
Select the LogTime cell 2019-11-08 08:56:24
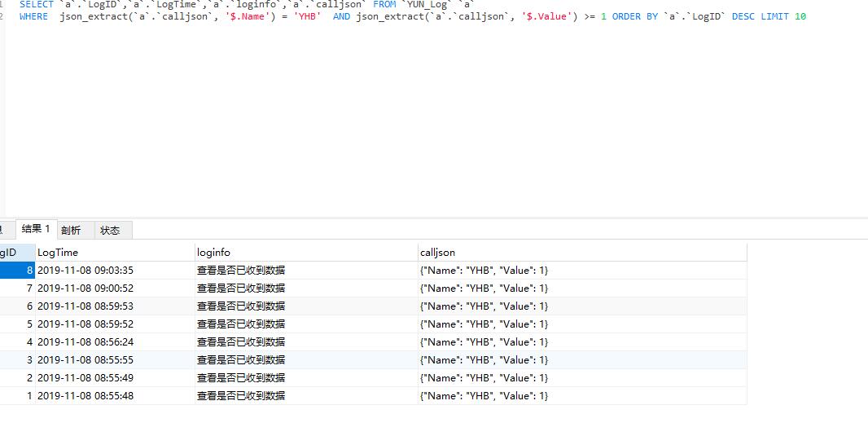click(x=85, y=342)
